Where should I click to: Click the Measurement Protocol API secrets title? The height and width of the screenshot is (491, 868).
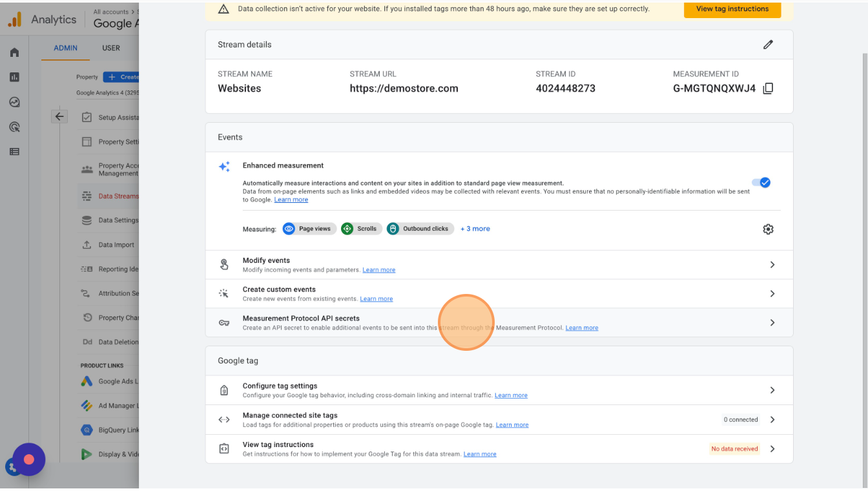pos(301,319)
